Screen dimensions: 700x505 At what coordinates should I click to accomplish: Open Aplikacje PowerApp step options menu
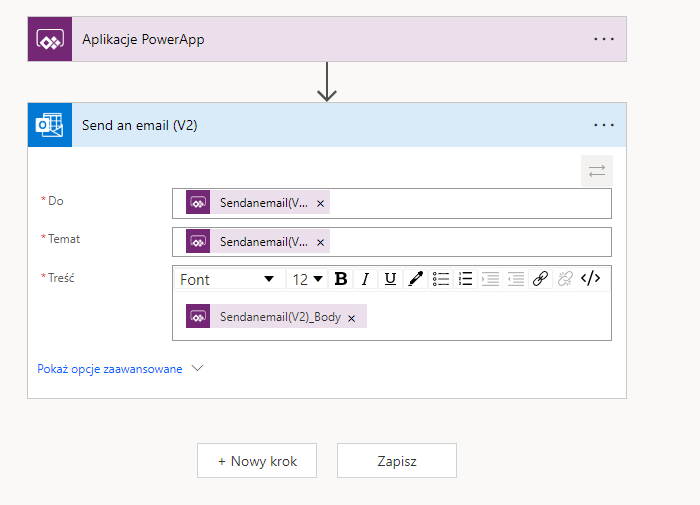604,39
